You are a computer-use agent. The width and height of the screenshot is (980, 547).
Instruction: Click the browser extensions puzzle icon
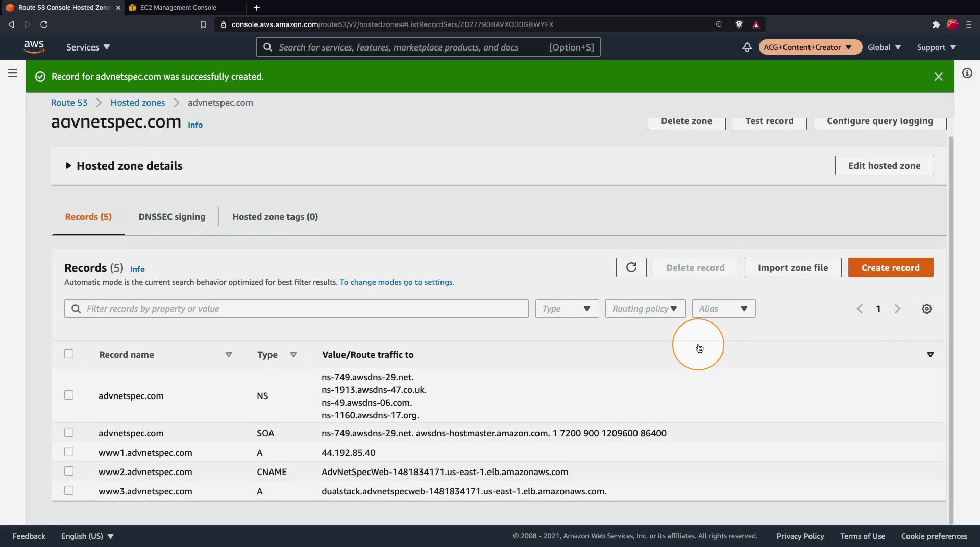(x=936, y=24)
